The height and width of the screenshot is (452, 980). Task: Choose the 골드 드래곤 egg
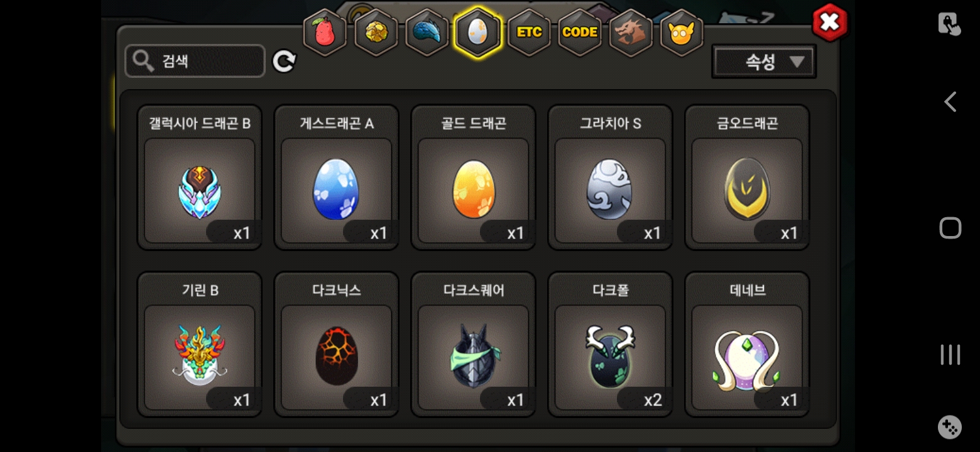(474, 177)
